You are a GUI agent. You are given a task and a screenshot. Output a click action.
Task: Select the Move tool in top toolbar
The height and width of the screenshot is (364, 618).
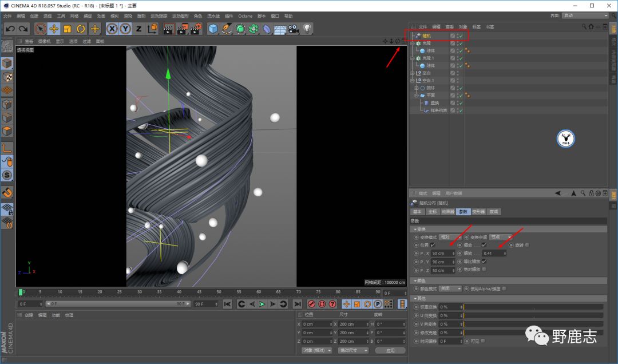coord(54,29)
